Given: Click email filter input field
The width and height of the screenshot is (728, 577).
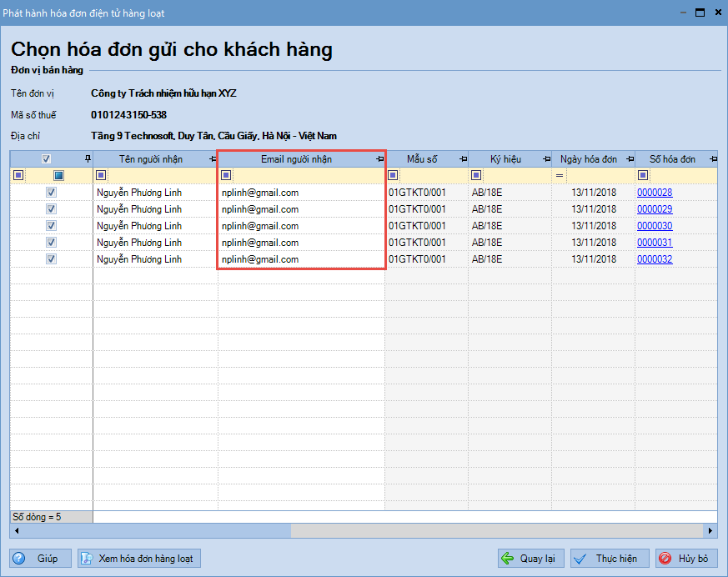Looking at the screenshot, I should (309, 175).
